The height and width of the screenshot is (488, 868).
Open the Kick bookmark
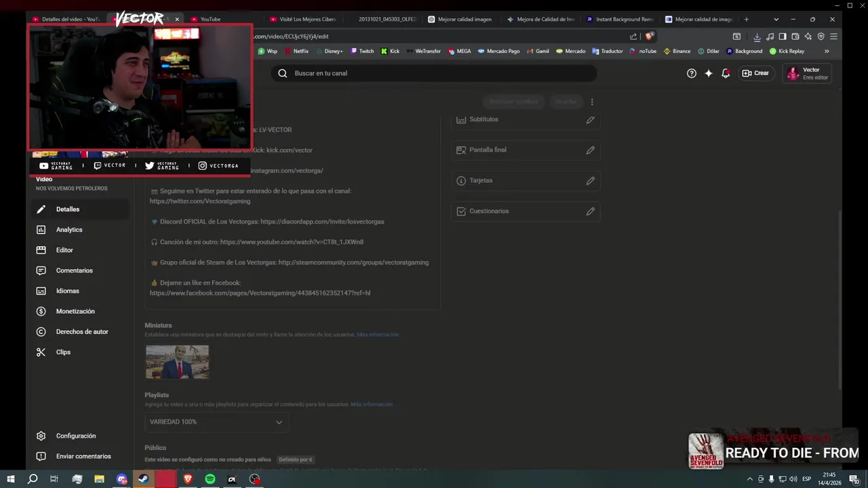pos(390,51)
